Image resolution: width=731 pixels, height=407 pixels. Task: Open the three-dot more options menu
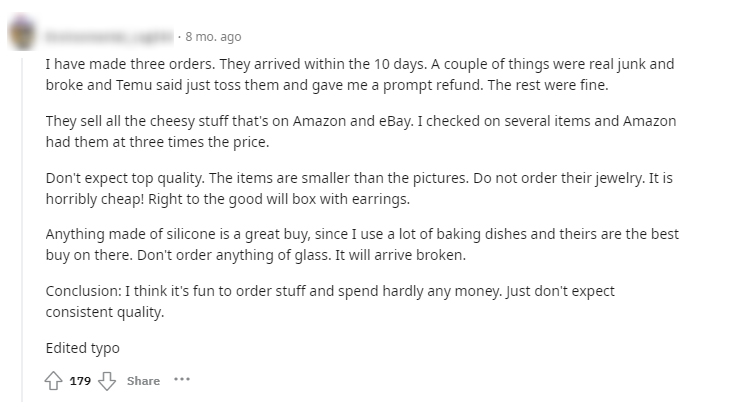pos(181,380)
